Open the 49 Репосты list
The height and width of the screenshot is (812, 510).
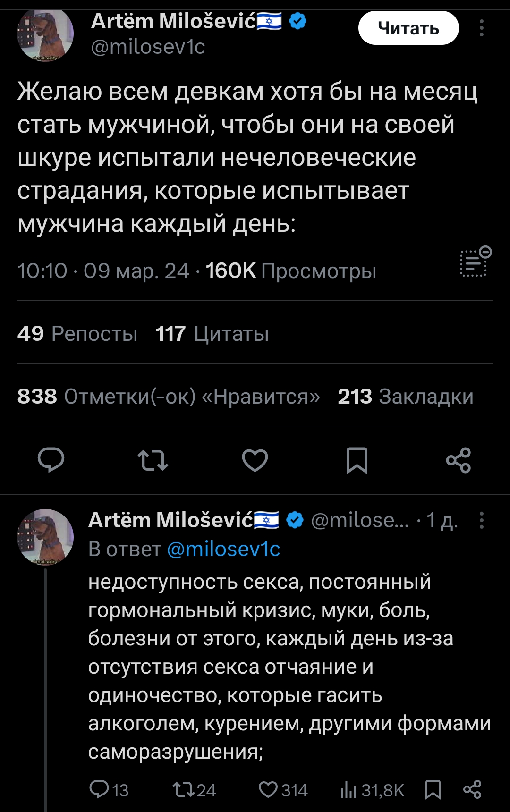[x=77, y=334]
